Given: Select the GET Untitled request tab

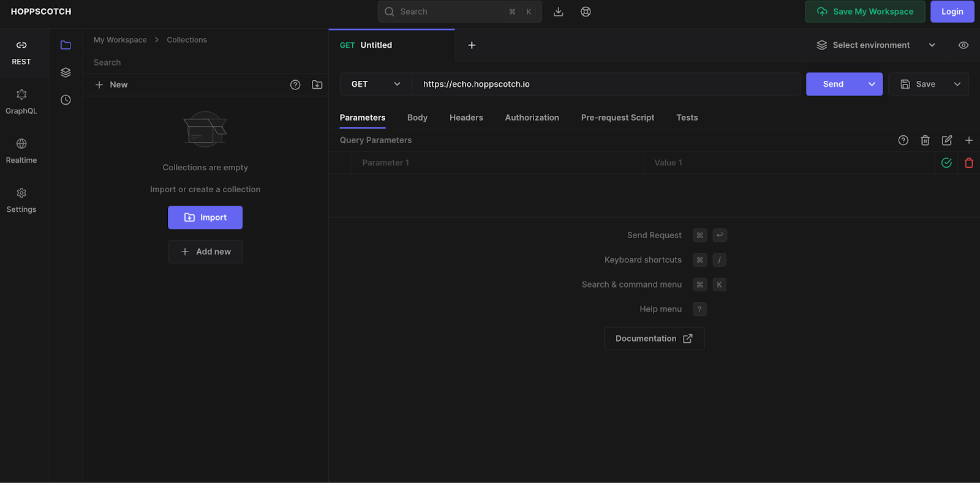Looking at the screenshot, I should click(x=392, y=45).
